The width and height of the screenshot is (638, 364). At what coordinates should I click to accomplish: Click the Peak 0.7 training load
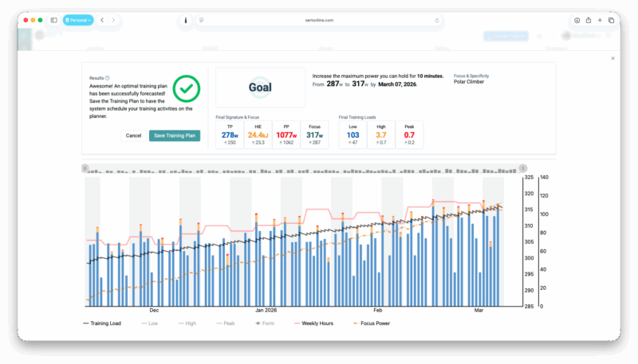coord(409,135)
